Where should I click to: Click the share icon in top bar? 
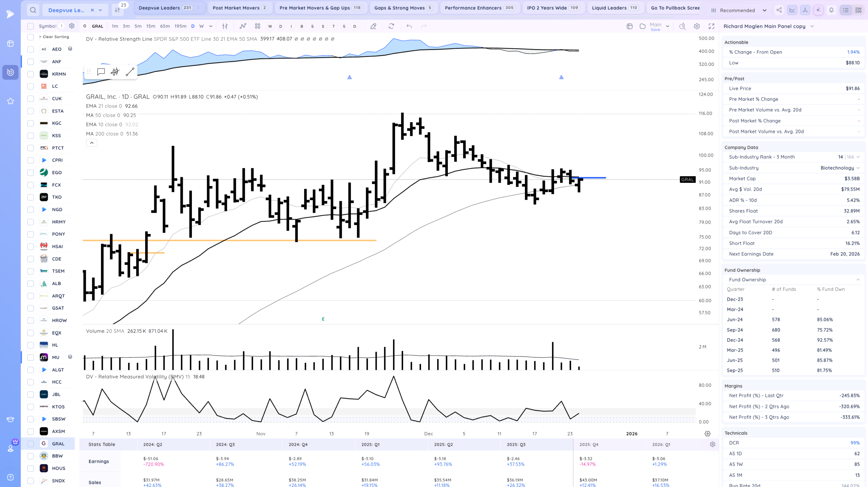(x=779, y=10)
